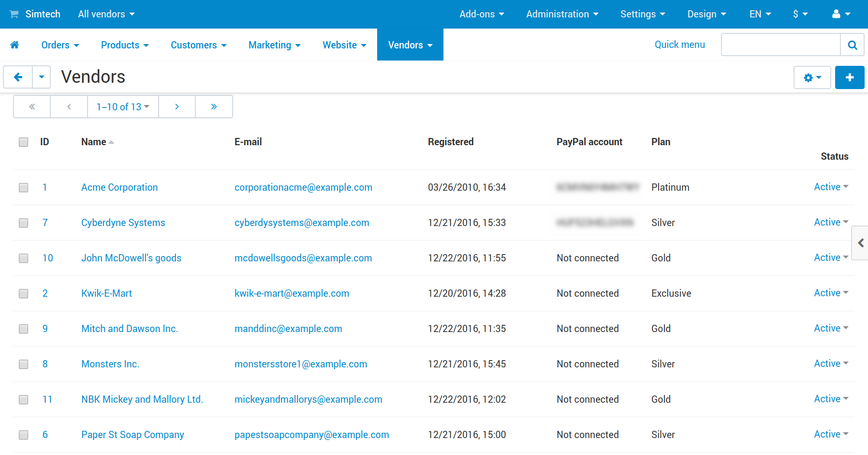Open the Vendors menu tab

410,45
